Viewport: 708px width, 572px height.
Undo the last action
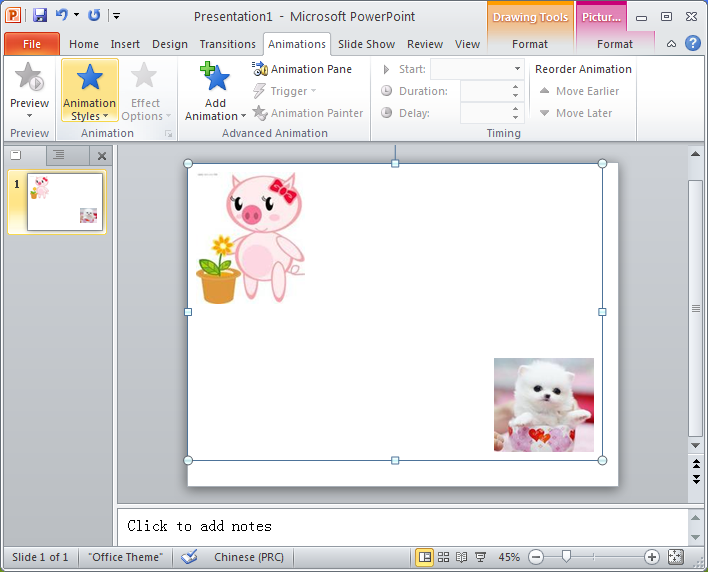click(x=61, y=15)
